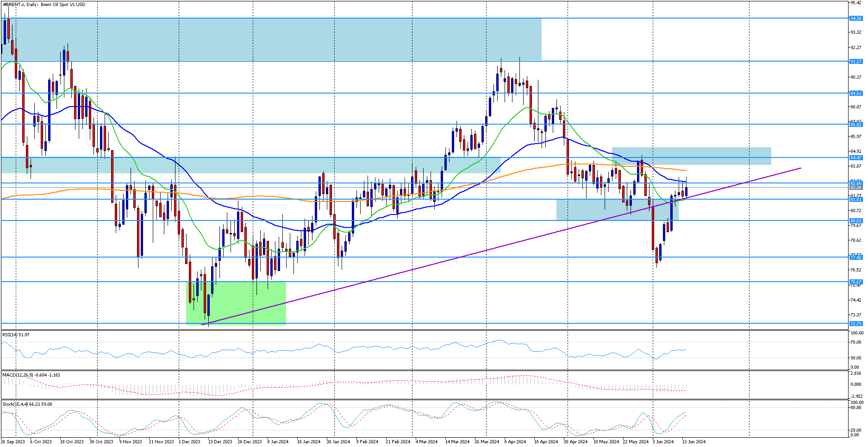Screen dimensions: 868x447
Task: Click the 9 Feb 2024 date label
Action: coord(367,441)
